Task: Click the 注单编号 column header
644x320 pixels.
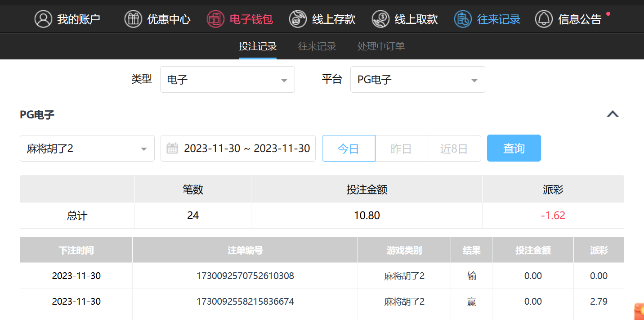Action: [x=245, y=250]
